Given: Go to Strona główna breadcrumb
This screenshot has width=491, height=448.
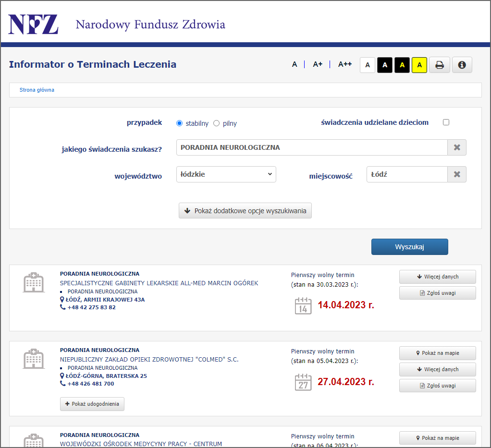Looking at the screenshot, I should (37, 90).
